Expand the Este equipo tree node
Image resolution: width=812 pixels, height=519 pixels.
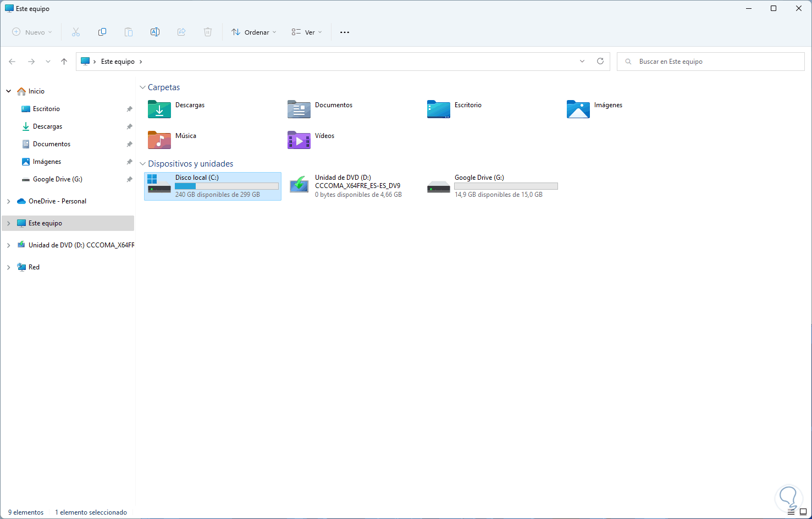click(9, 223)
